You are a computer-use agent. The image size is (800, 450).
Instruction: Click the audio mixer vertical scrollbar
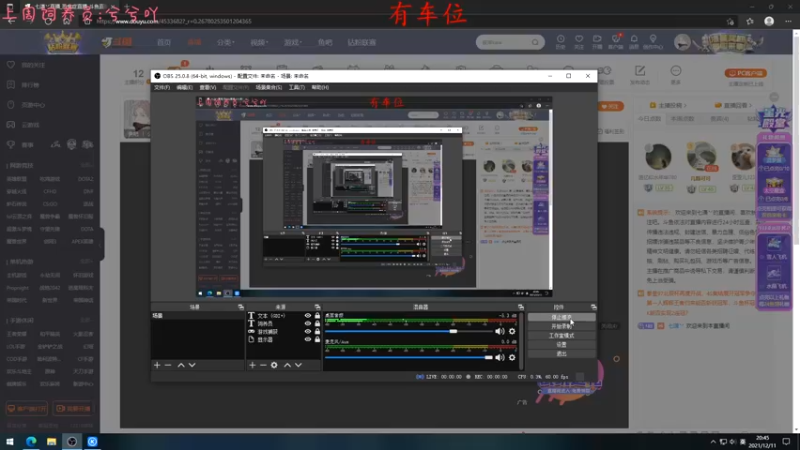(521, 340)
